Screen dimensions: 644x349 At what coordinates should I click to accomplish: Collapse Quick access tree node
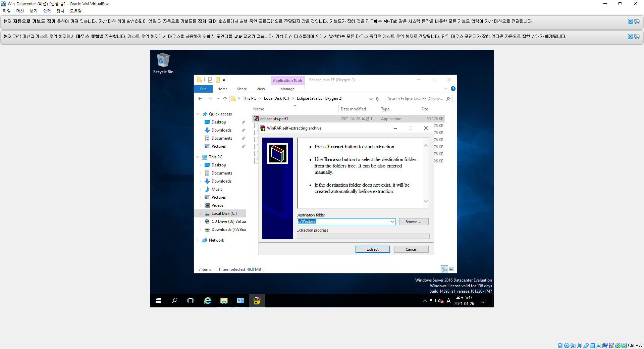[x=198, y=114]
